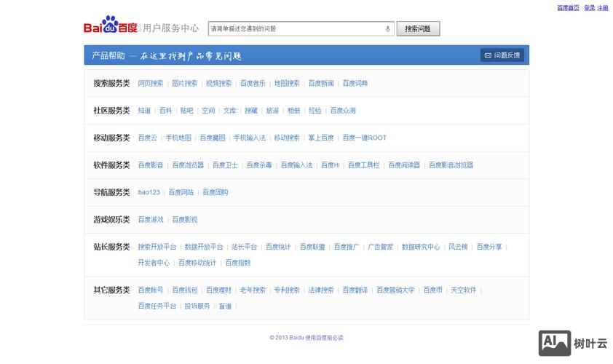Click 使用百度前必读 footer link
This screenshot has height=364, width=613.
324,337
